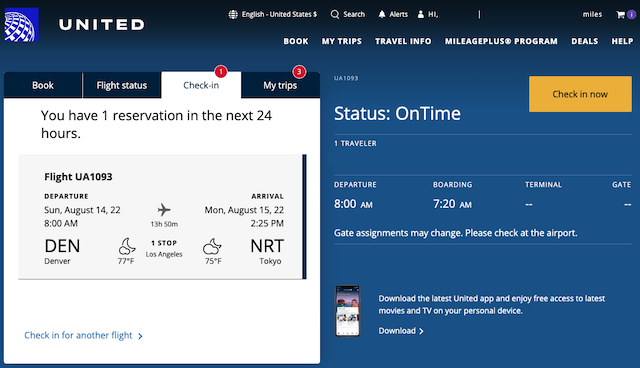Viewport: 640px width, 368px height.
Task: Select the Check-in tab
Action: [201, 85]
